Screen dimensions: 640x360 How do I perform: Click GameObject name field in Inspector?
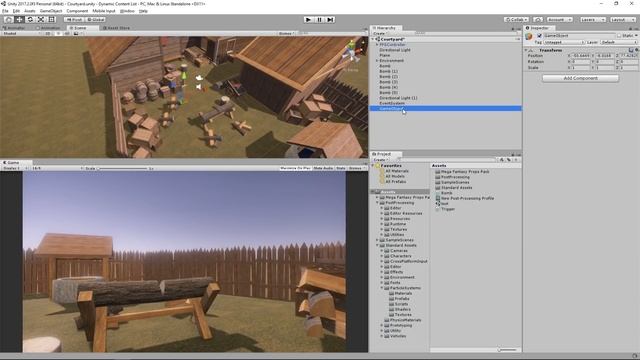[x=579, y=36]
